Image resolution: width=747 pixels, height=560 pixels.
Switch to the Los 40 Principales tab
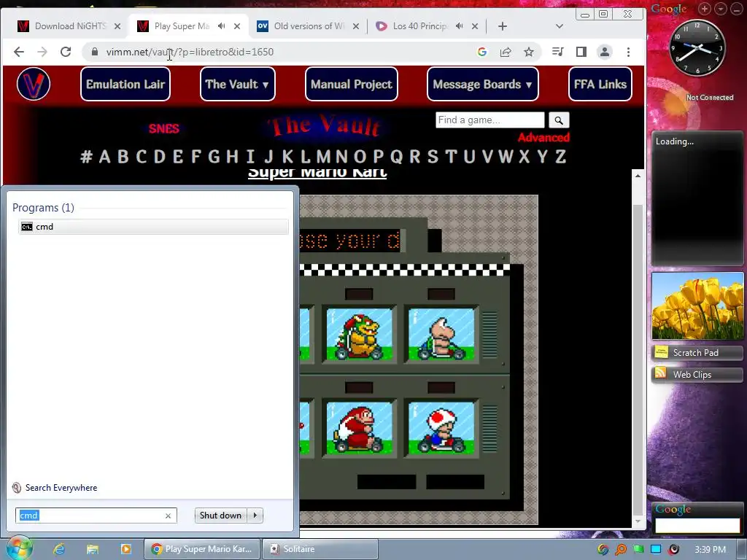pos(420,26)
